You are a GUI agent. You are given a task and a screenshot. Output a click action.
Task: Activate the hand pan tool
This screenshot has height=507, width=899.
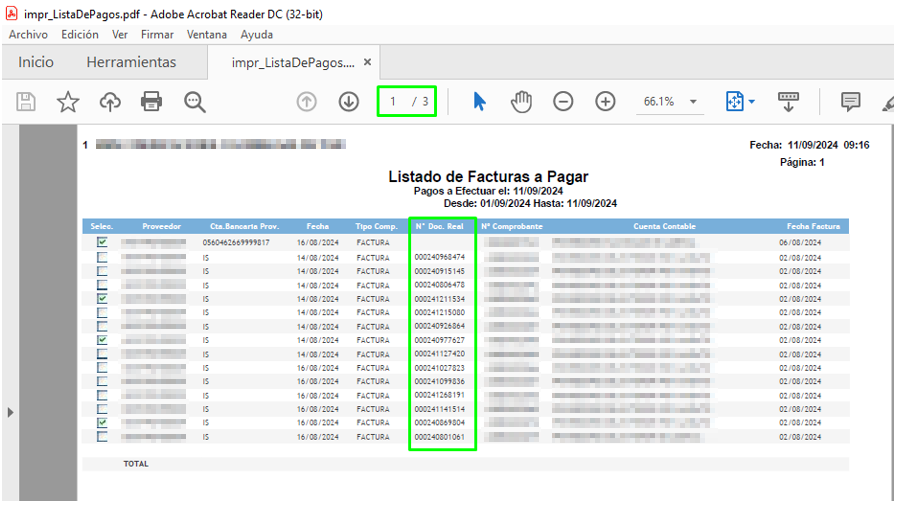coord(521,102)
